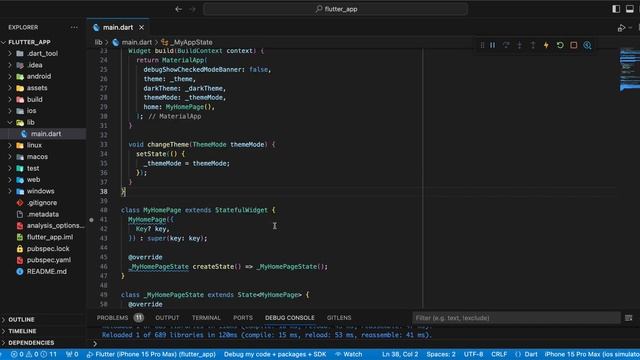Click the lib breadcrumb segment
This screenshot has width=640, height=360.
pos(98,42)
